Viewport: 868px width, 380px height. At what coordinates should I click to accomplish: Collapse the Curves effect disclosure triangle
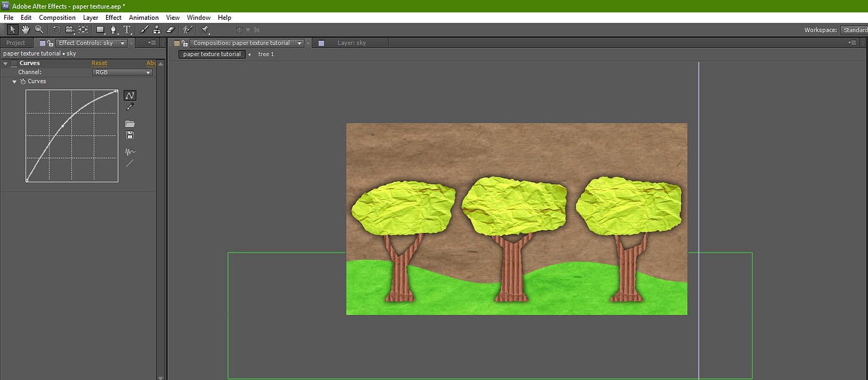[6, 63]
